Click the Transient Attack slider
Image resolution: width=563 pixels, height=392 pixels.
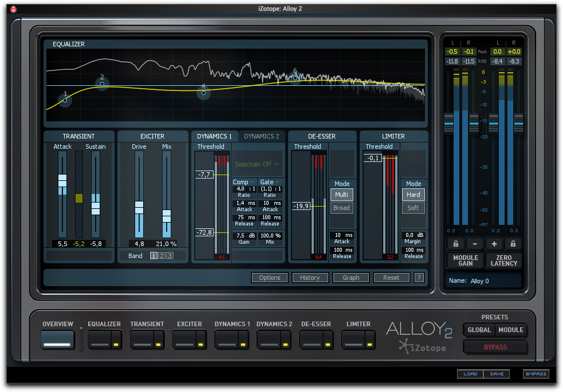(62, 181)
